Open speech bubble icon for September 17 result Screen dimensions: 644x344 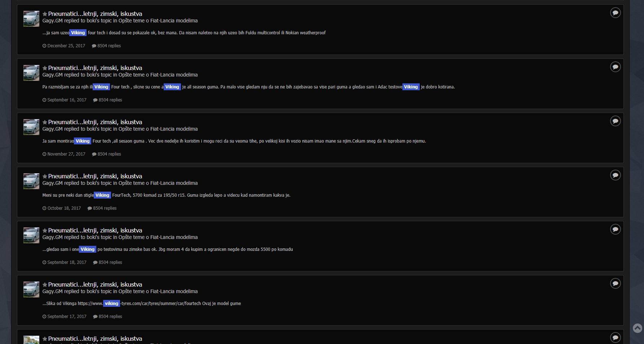click(x=615, y=284)
